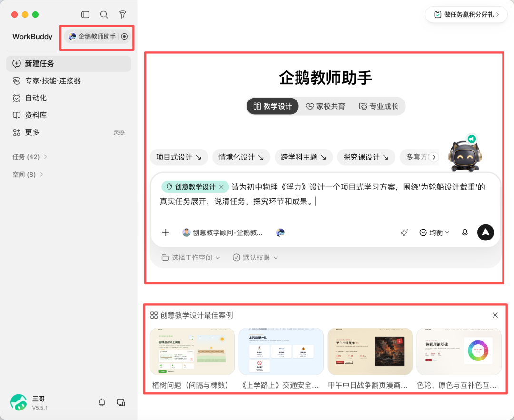Click the 三哥 user avatar
The image size is (514, 420).
pyautogui.click(x=19, y=402)
